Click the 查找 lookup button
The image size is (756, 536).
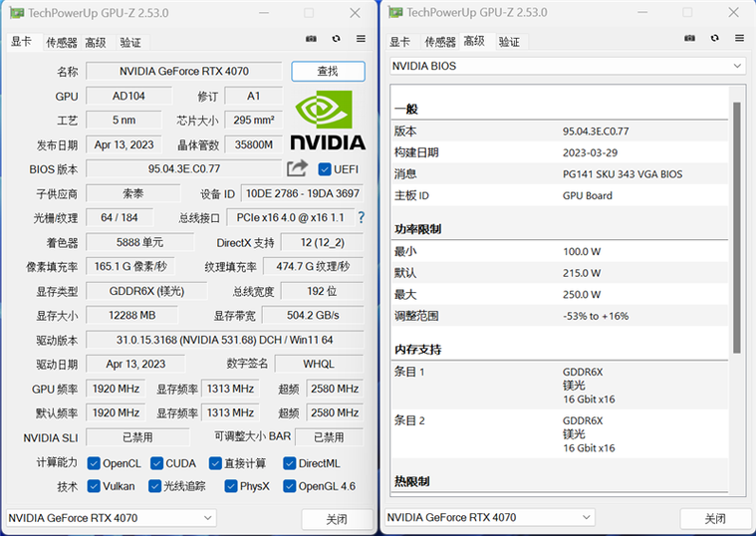pos(328,71)
